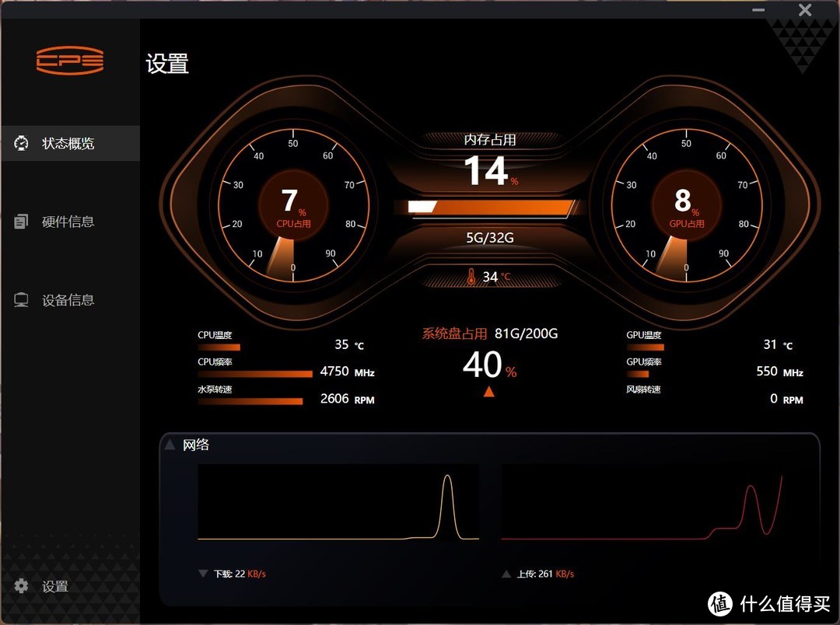
Task: Click the 下载: 22 KB/s text
Action: [240, 574]
